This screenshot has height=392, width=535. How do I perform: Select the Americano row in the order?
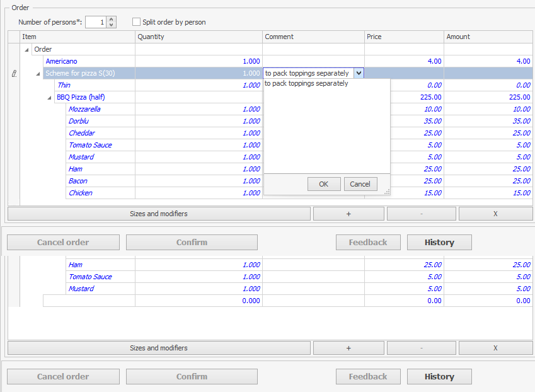pos(62,61)
